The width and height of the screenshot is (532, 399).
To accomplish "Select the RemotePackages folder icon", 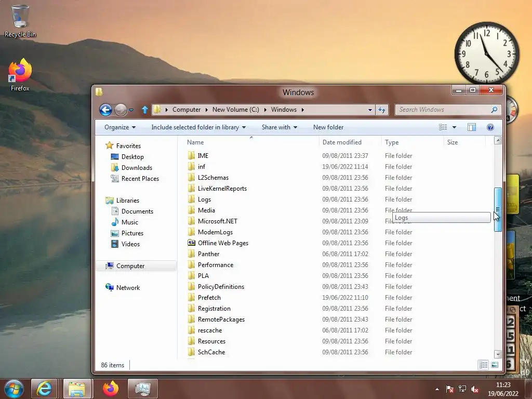I will tap(191, 320).
